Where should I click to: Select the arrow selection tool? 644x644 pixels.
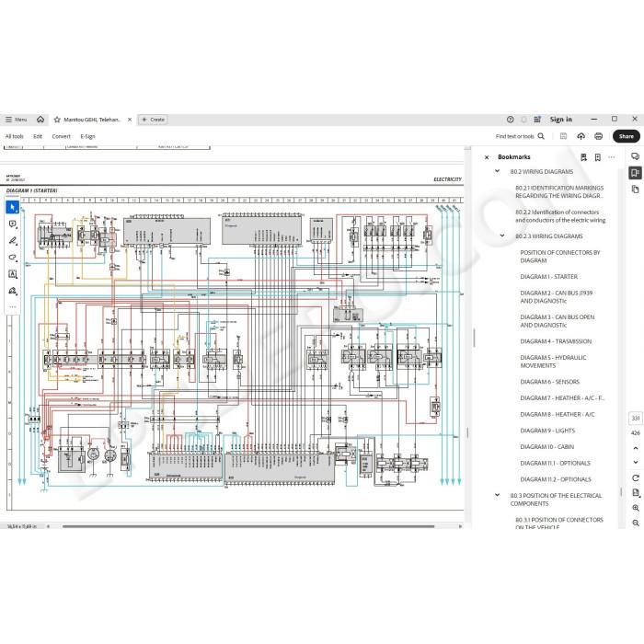(12, 207)
